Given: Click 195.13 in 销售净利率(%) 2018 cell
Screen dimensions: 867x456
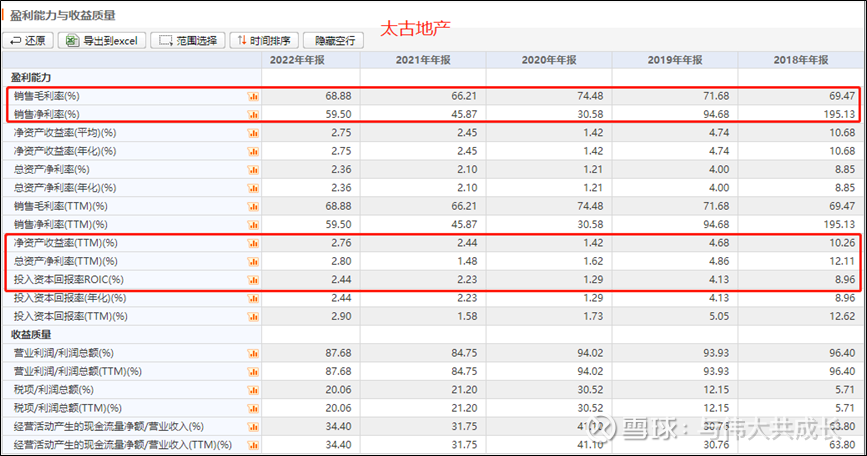Looking at the screenshot, I should pyautogui.click(x=839, y=114).
